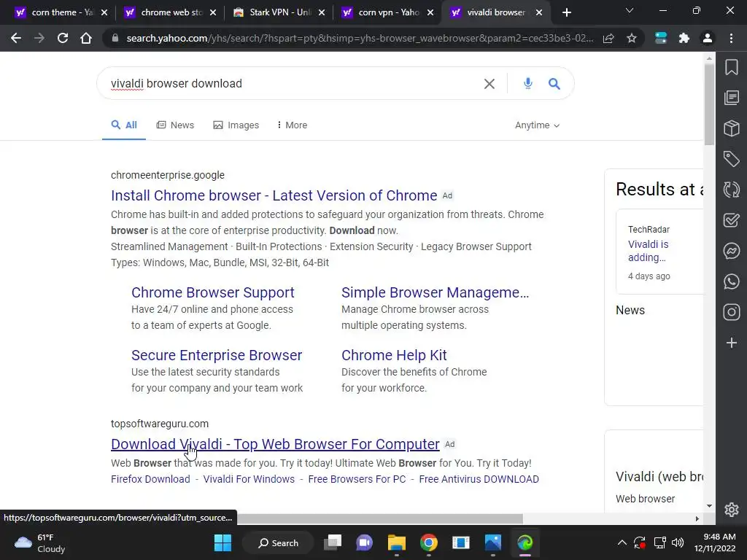
Task: Open the Chrome Help Kit link
Action: point(394,355)
